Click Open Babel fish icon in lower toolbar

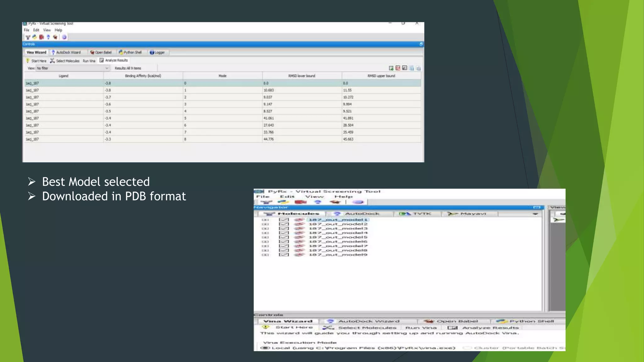[x=335, y=202]
